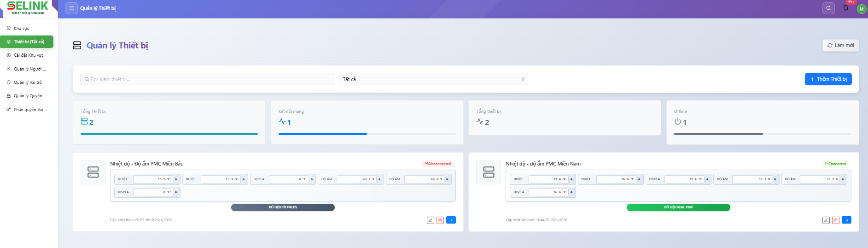Open 'Cài đặt Khu vực' sidebar item
The height and width of the screenshot is (248, 868).
(28, 55)
